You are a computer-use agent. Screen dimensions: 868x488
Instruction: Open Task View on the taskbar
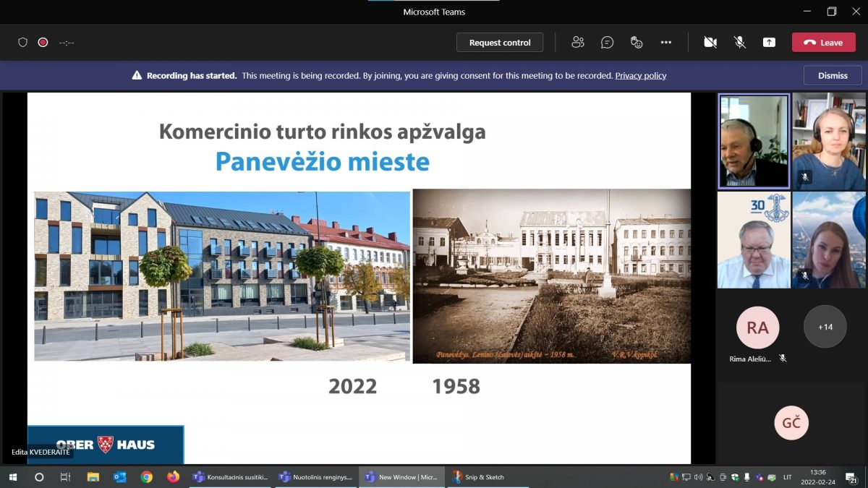pos(65,477)
